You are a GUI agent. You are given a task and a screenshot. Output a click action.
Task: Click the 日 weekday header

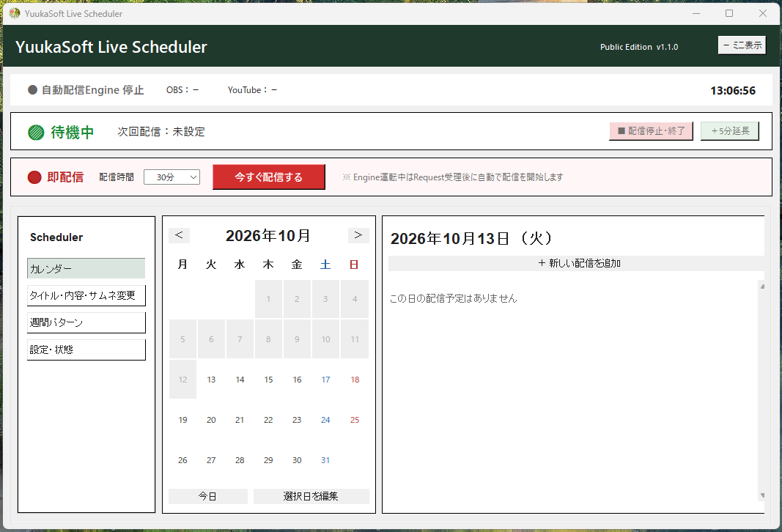(354, 265)
